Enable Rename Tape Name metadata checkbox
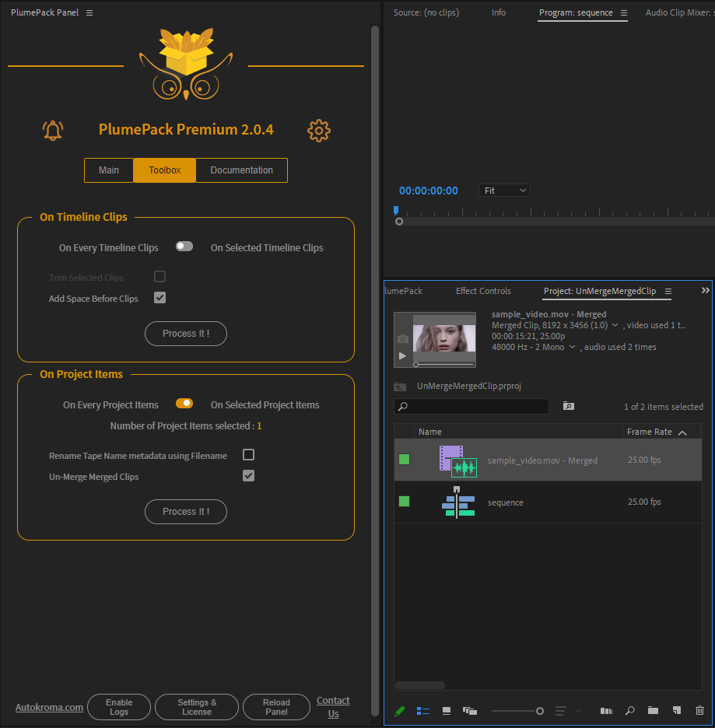715x728 pixels. point(248,455)
